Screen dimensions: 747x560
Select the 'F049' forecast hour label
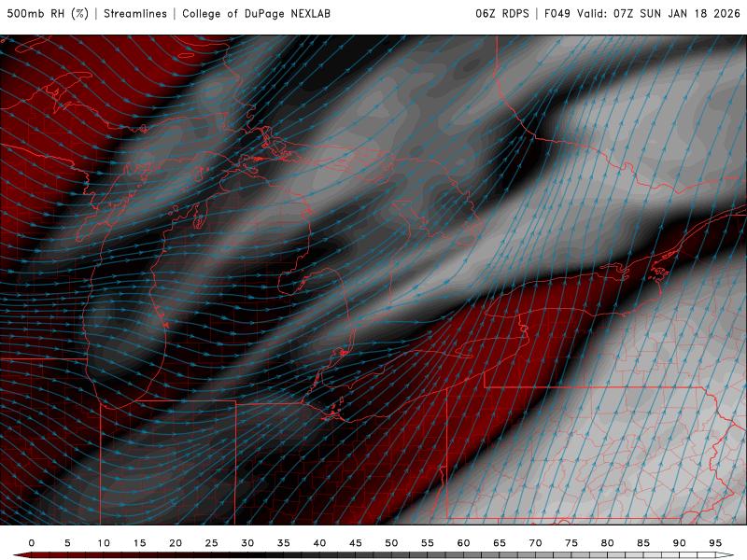pos(557,14)
